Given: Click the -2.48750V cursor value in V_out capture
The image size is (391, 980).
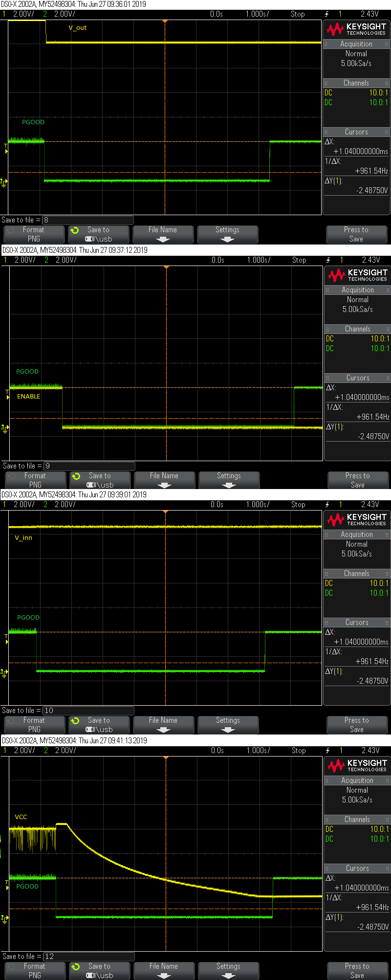Looking at the screenshot, I should pos(372,191).
